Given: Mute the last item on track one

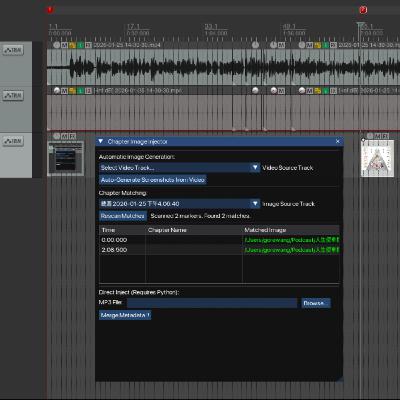Looking at the screenshot, I should pos(310,45).
